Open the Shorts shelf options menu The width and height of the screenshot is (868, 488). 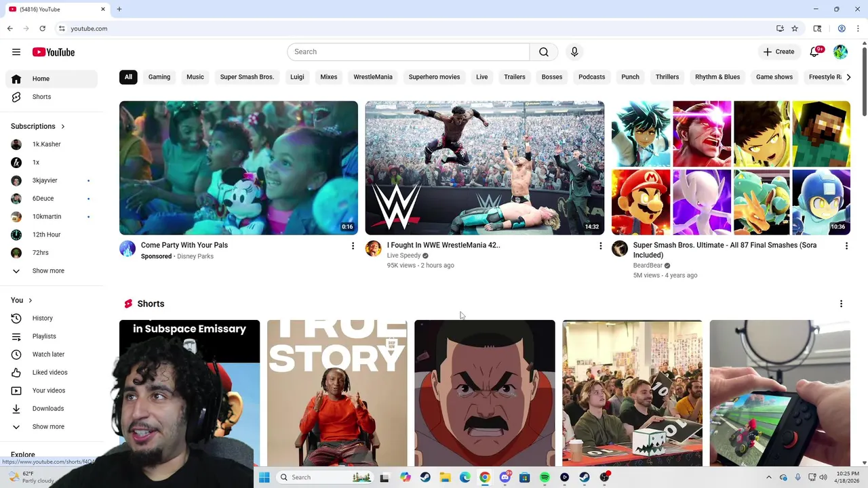click(841, 304)
